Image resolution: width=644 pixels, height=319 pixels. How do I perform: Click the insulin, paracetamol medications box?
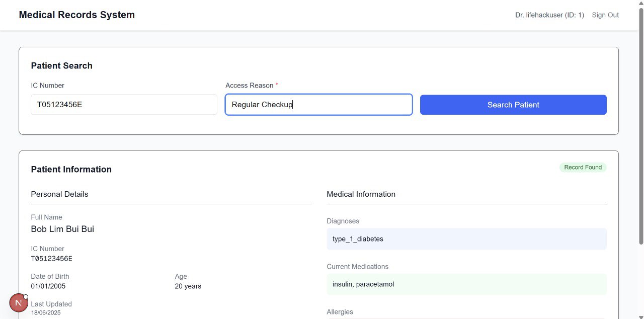click(x=466, y=284)
